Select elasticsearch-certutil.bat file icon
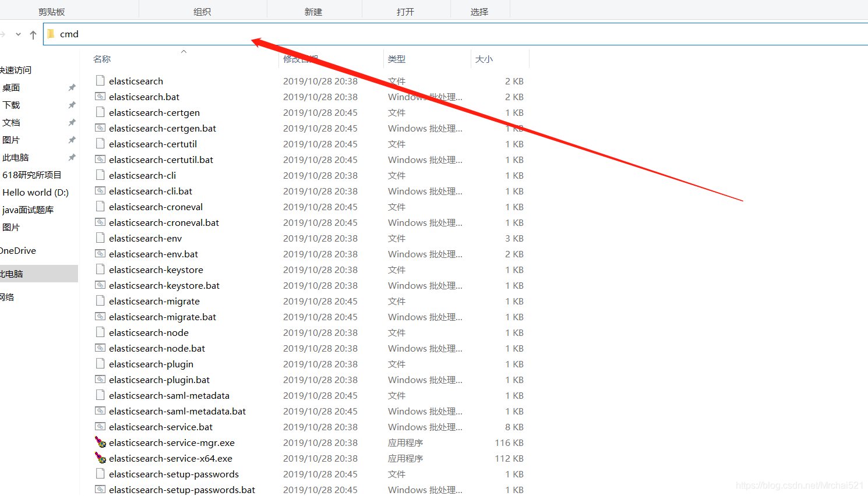The width and height of the screenshot is (868, 496). (100, 159)
